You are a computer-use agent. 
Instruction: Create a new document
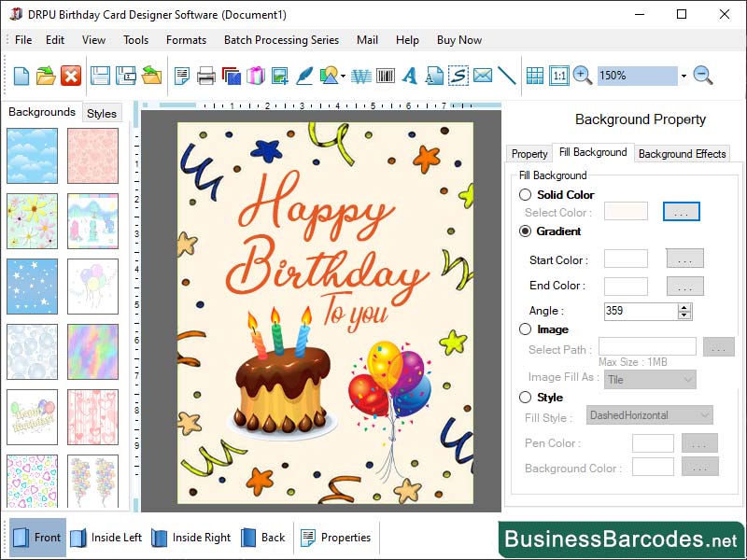click(21, 77)
